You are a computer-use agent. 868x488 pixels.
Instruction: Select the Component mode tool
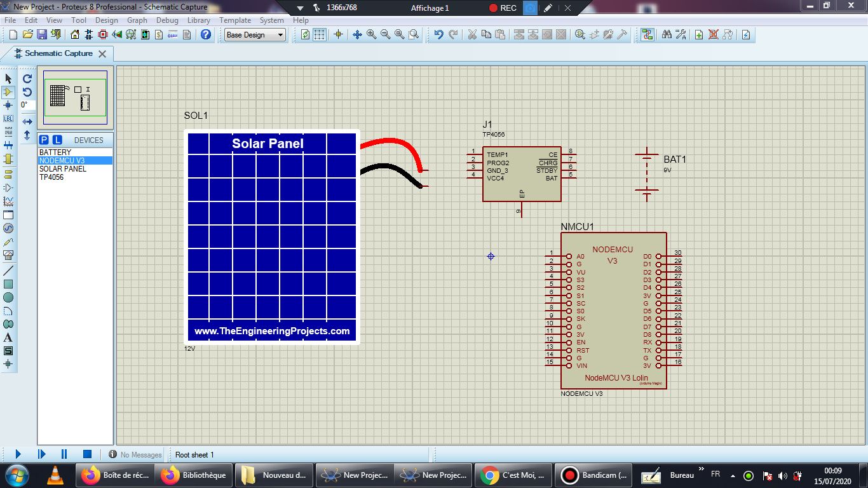click(x=8, y=92)
